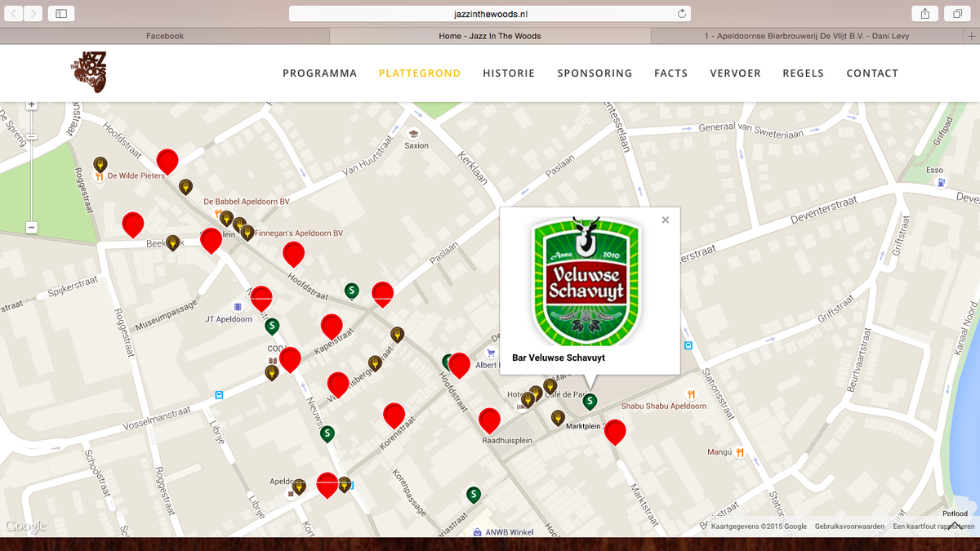Click the red pin next to CODA
The image size is (980, 551).
pos(290,360)
